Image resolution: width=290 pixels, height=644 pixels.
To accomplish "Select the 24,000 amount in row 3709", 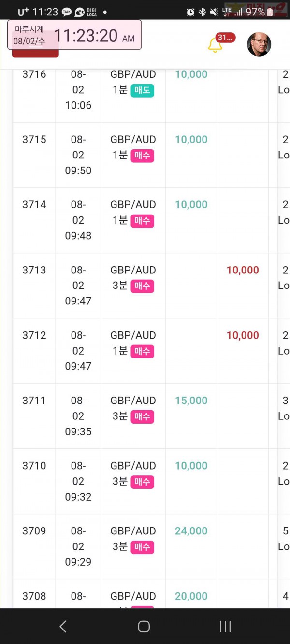I will [x=191, y=531].
